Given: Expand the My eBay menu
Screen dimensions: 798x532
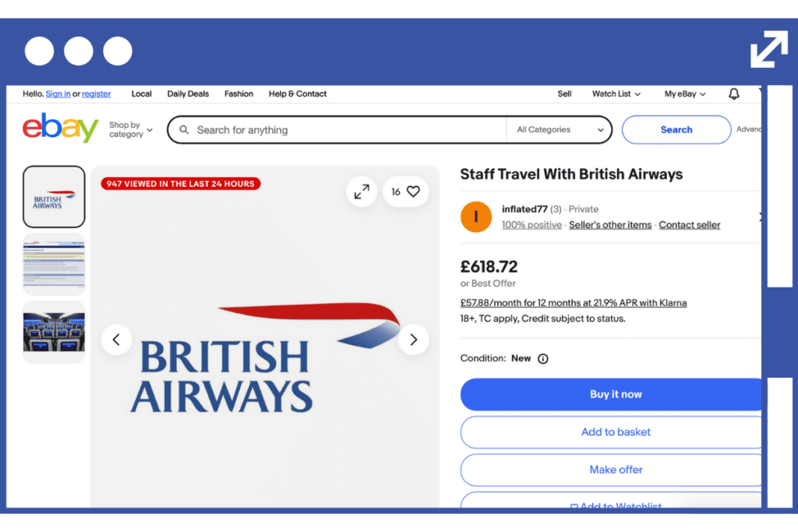Looking at the screenshot, I should click(x=685, y=94).
